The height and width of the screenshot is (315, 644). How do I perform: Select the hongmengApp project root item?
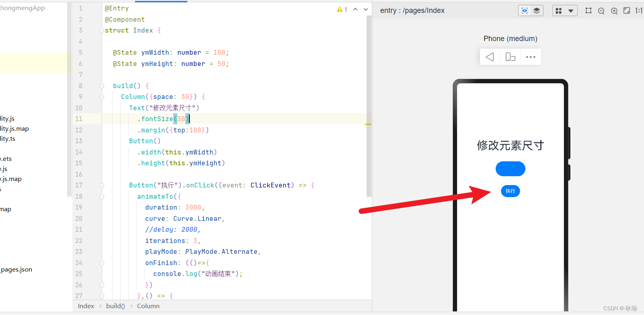point(23,8)
